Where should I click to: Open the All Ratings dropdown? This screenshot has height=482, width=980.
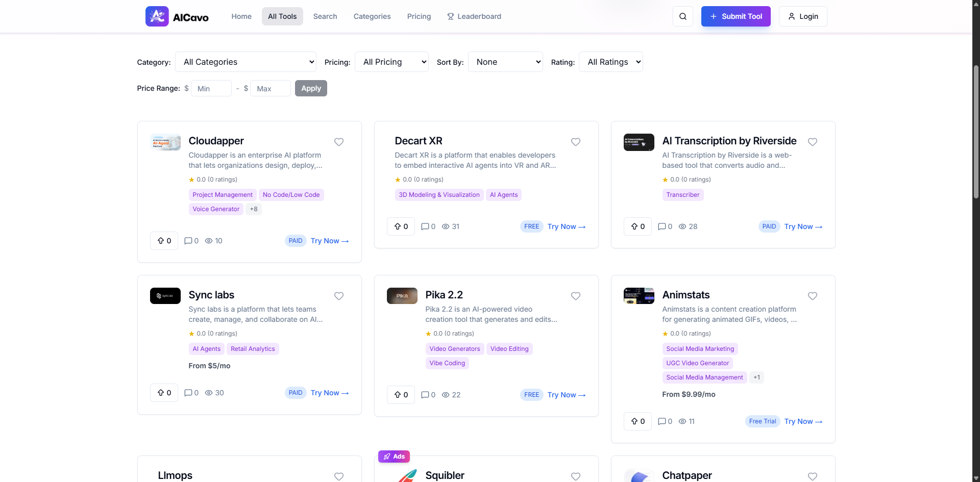tap(611, 62)
